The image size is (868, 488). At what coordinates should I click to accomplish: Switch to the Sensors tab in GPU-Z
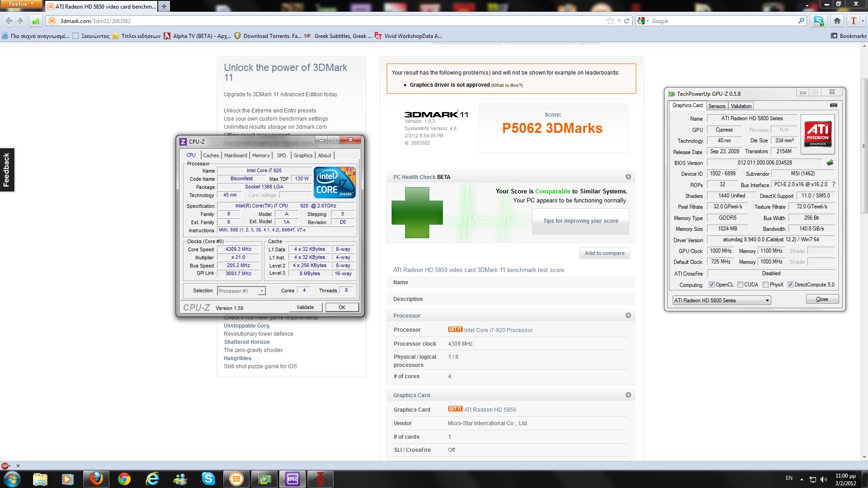point(717,106)
